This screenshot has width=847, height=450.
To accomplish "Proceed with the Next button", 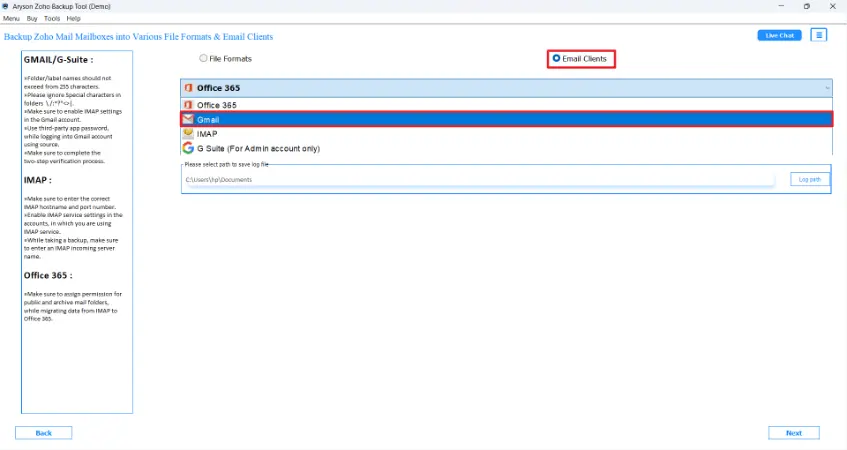I will [794, 433].
